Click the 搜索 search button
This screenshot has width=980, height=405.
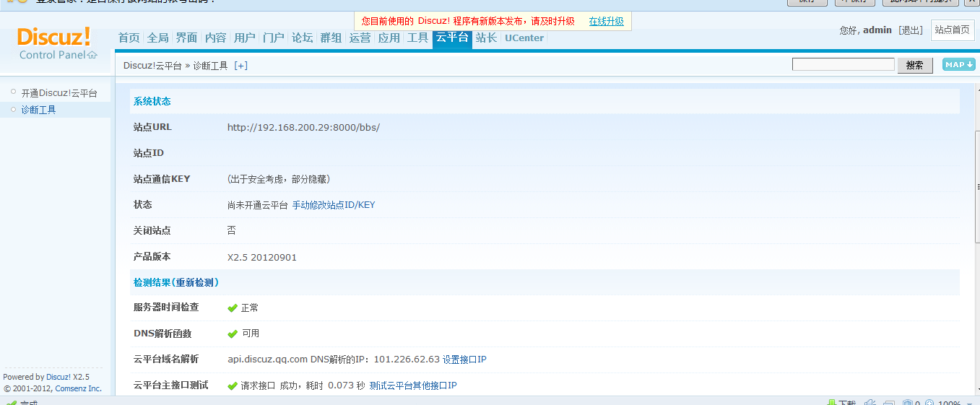coord(915,65)
